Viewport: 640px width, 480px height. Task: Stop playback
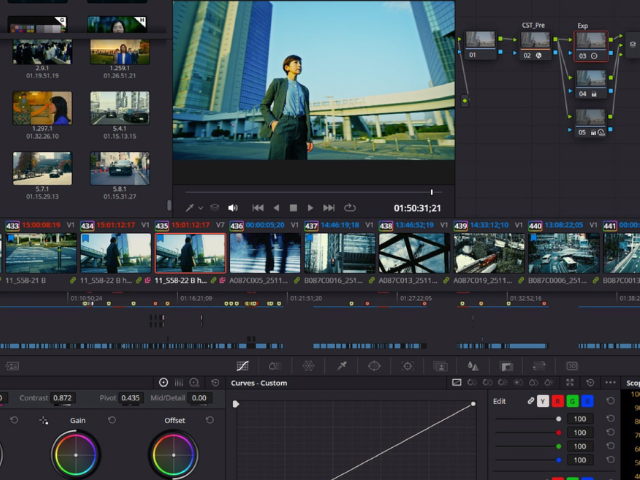coord(293,208)
